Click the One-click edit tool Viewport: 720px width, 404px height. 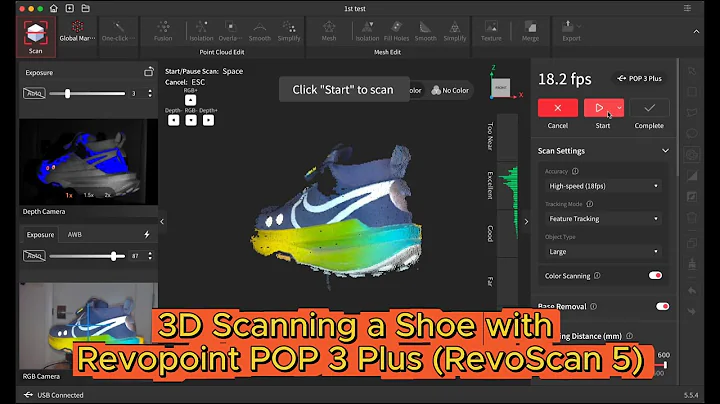(118, 31)
